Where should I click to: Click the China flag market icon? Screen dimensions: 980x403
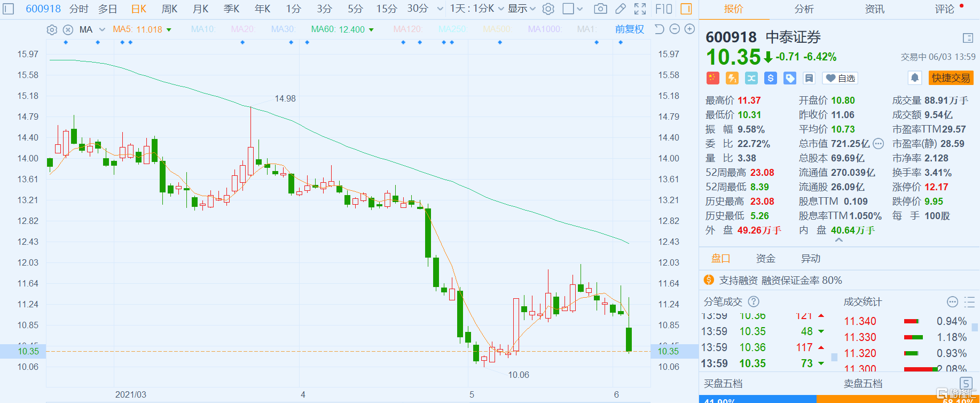712,78
